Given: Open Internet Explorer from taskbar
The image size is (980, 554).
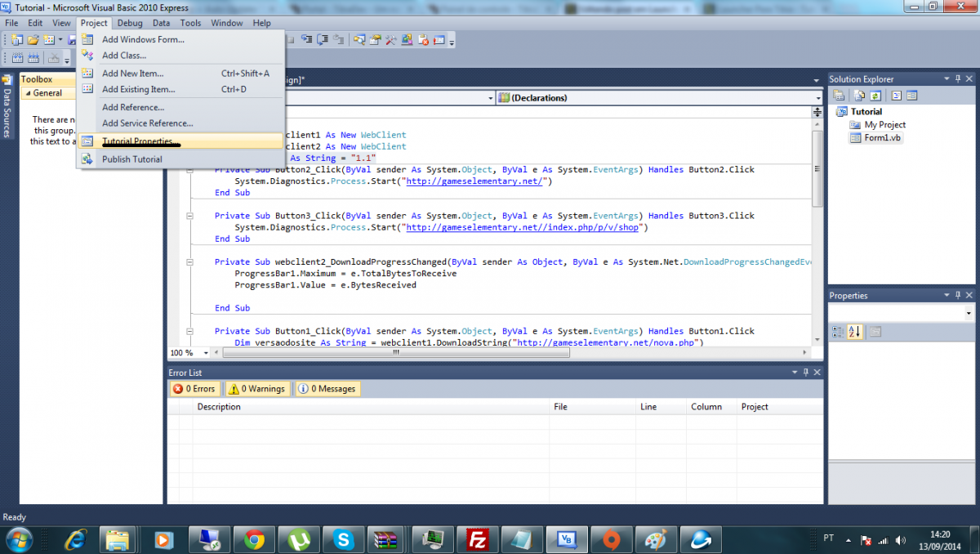Looking at the screenshot, I should tap(77, 539).
